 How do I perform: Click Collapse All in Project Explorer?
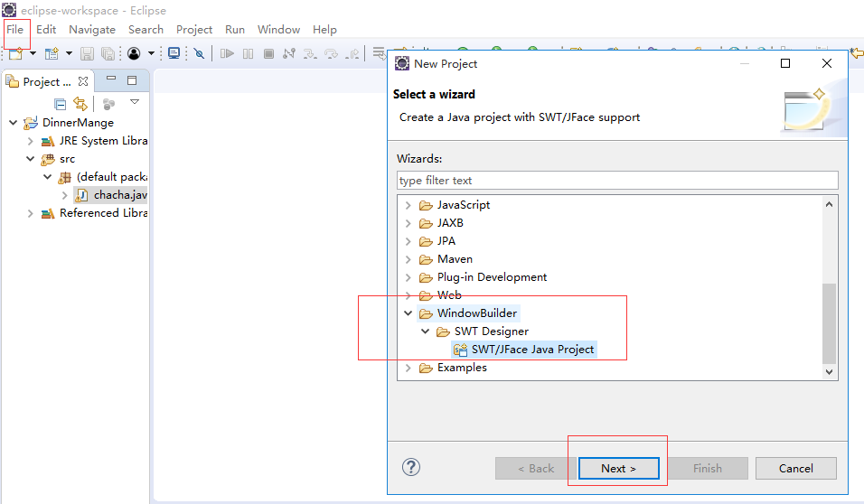pyautogui.click(x=61, y=104)
